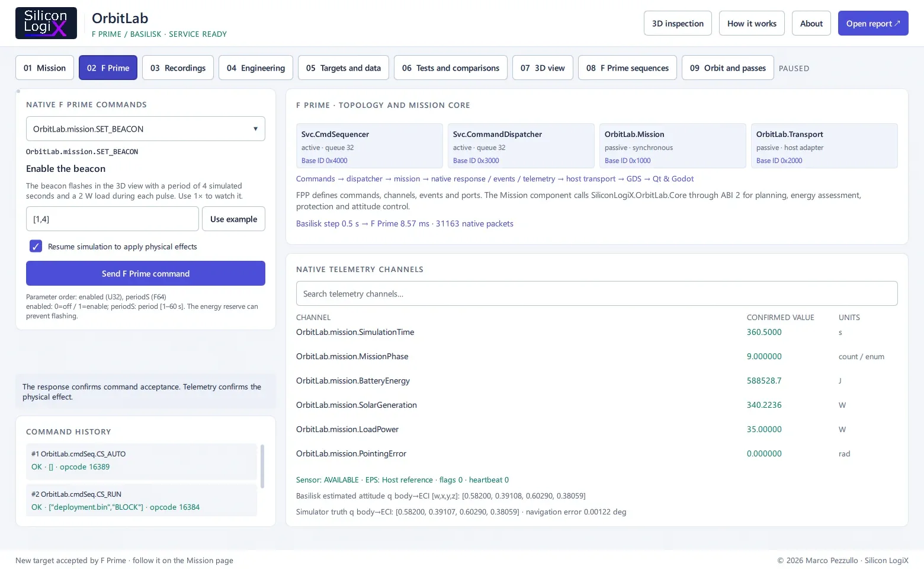Go to the 03 Recordings tab
Image resolution: width=924 pixels, height=569 pixels.
pyautogui.click(x=178, y=68)
